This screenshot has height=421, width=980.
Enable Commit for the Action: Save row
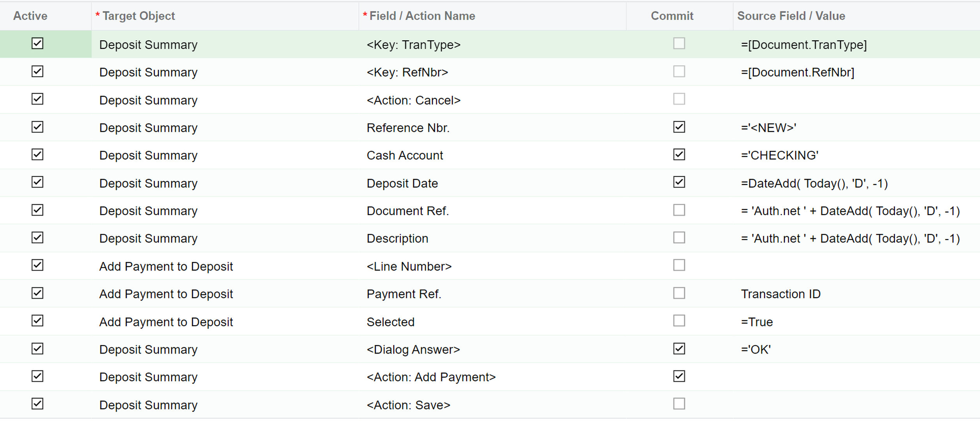pyautogui.click(x=679, y=404)
